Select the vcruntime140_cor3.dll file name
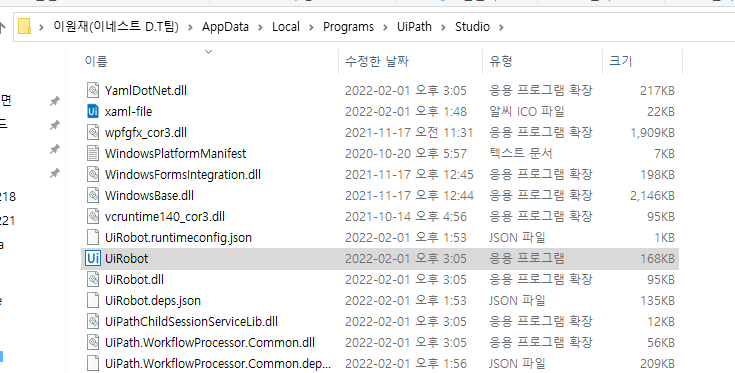The height and width of the screenshot is (373, 735). click(165, 216)
